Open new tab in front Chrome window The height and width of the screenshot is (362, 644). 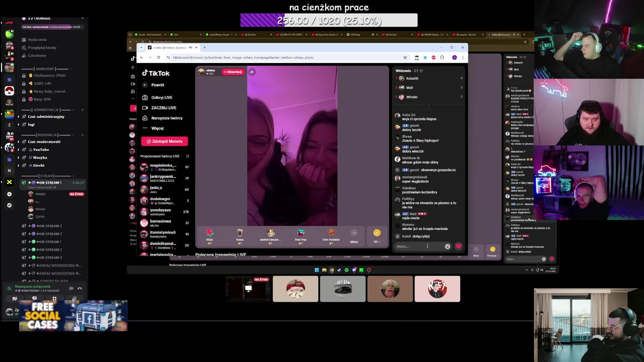204,48
